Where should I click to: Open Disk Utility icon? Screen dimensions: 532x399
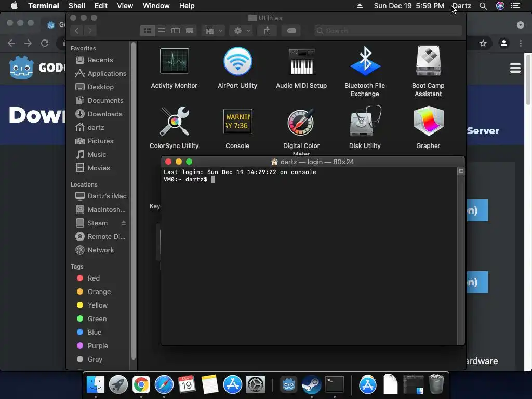point(365,121)
